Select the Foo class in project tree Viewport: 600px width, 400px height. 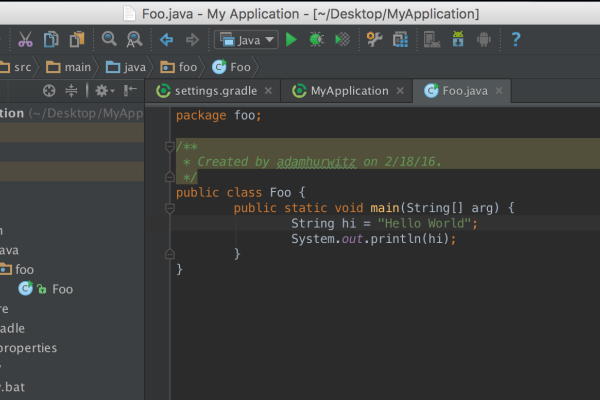[x=62, y=289]
